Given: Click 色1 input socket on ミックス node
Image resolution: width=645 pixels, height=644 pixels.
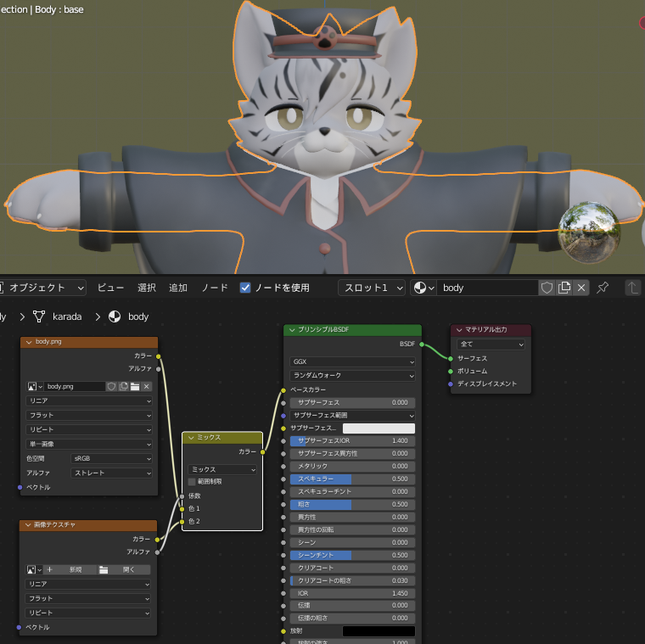Looking at the screenshot, I should point(182,509).
